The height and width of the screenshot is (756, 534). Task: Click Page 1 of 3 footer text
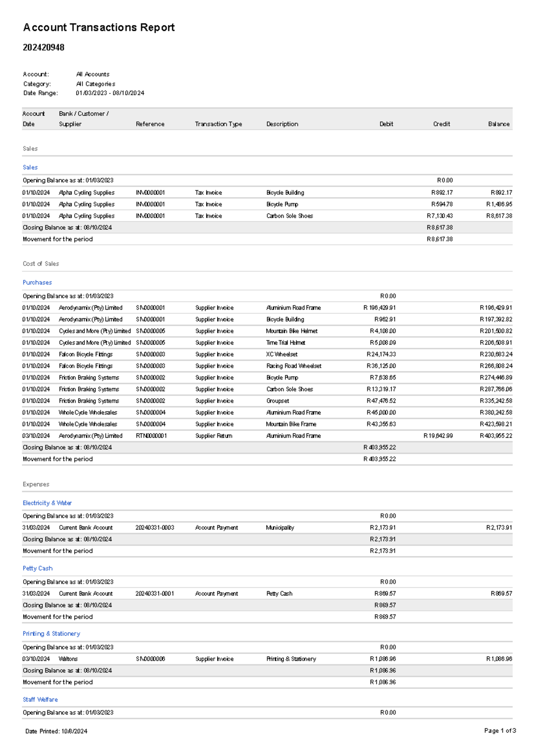click(500, 731)
